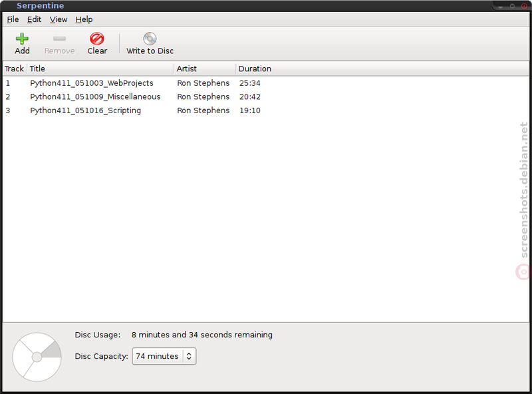Screen dimensions: 532x394
Task: Sort by the Artist column header
Action: tap(205, 69)
